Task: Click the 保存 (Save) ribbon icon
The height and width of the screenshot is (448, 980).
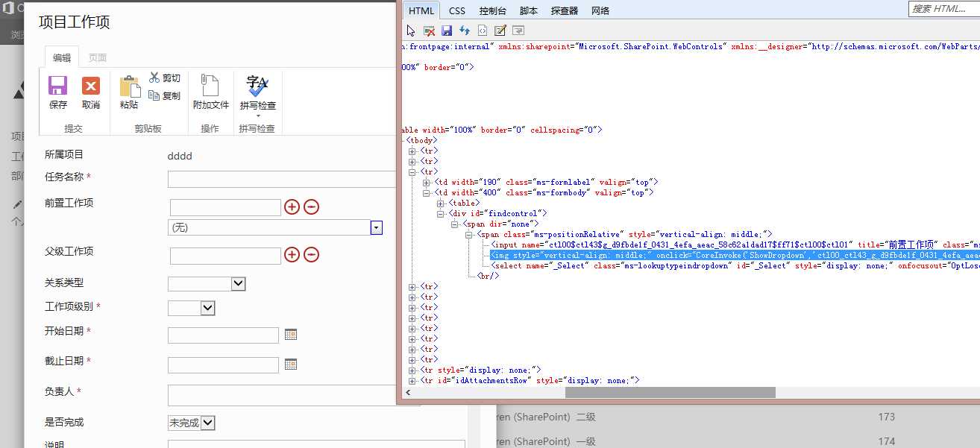Action: tap(58, 86)
